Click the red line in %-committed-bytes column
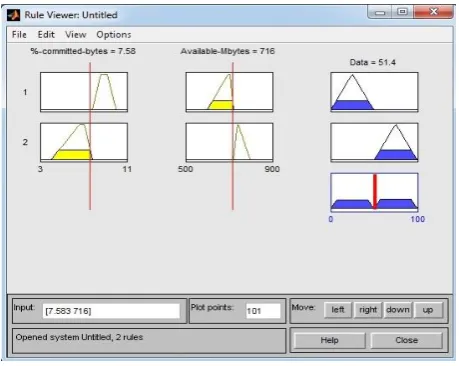459x366 pixels. [90, 136]
